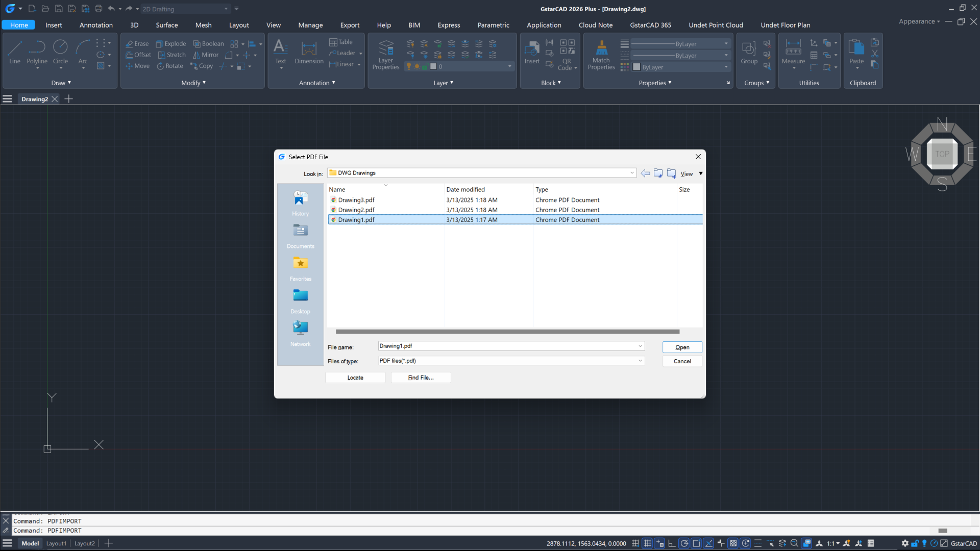Click the Mirror tool
This screenshot has width=980, height=551.
(206, 55)
